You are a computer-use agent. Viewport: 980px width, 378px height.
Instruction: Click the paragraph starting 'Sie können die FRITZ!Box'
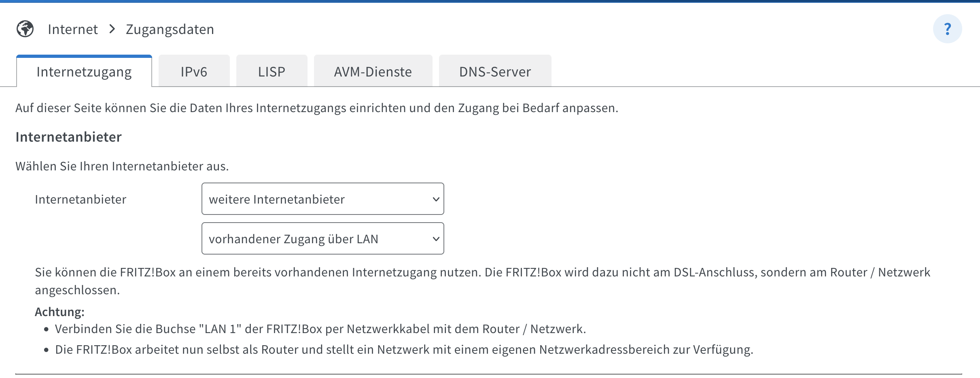point(482,272)
